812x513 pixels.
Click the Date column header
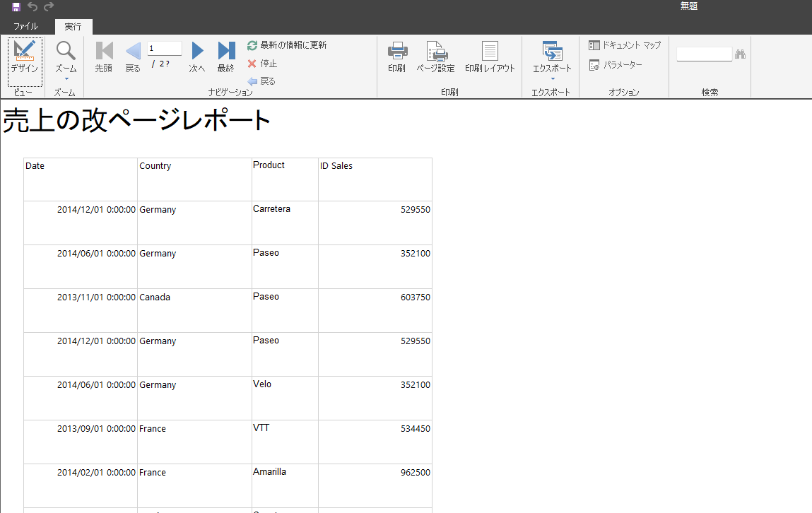click(x=81, y=179)
